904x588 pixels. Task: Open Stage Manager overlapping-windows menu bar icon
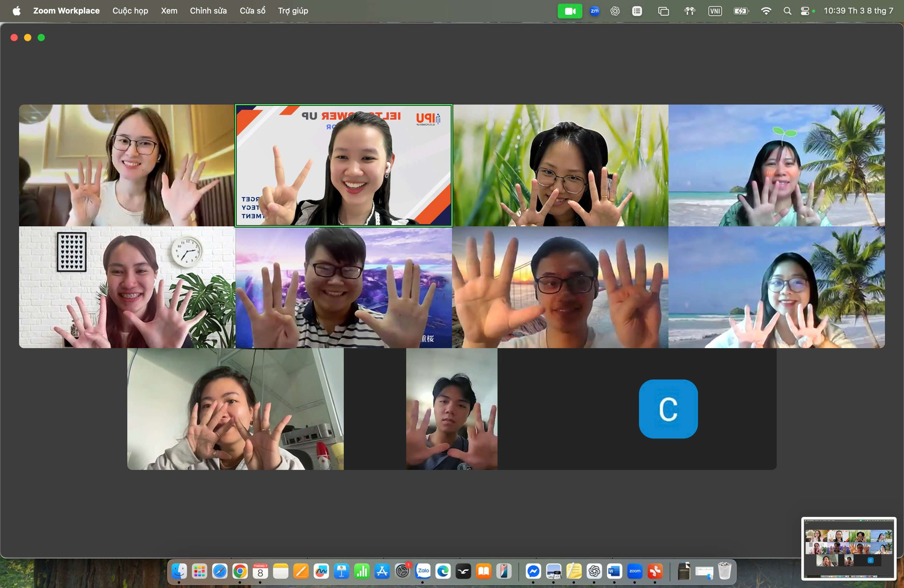[663, 11]
